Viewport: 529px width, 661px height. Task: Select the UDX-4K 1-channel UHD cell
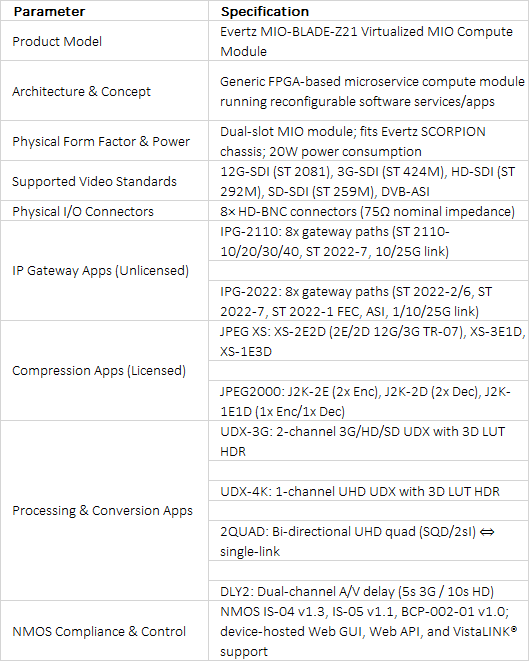coord(368,491)
